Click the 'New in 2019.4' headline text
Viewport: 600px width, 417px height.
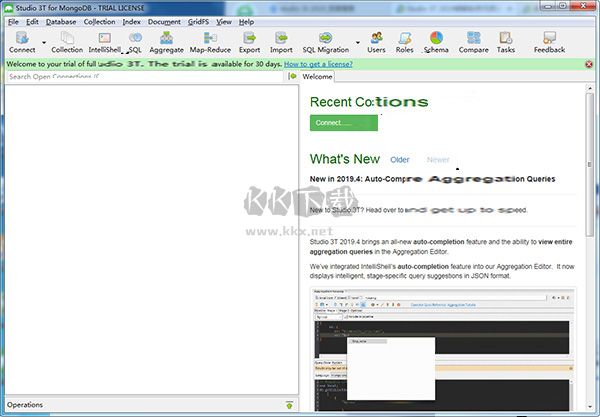(x=432, y=179)
